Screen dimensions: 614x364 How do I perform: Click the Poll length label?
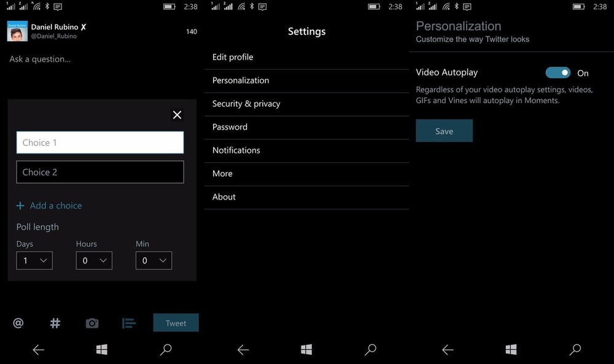tap(37, 227)
